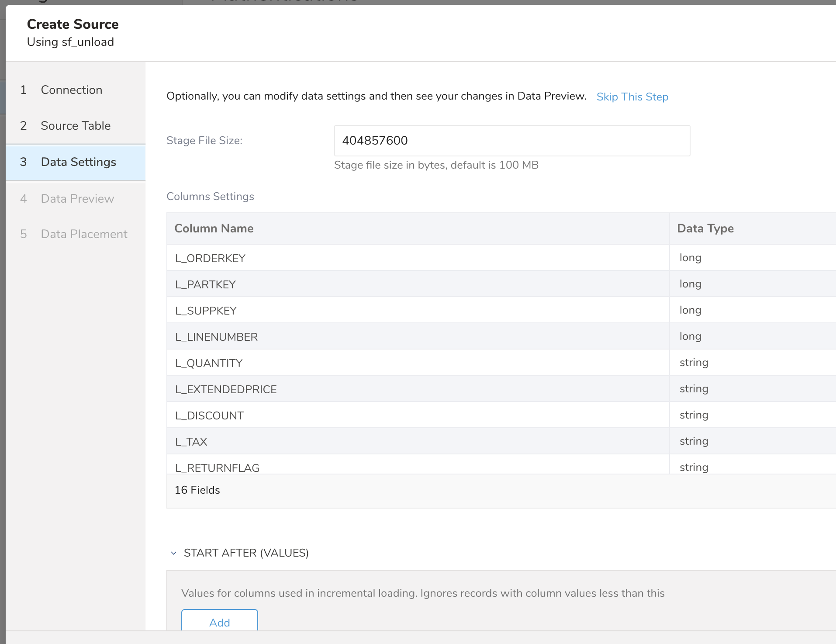Collapse the START AFTER (VALUES) chevron

click(x=173, y=553)
